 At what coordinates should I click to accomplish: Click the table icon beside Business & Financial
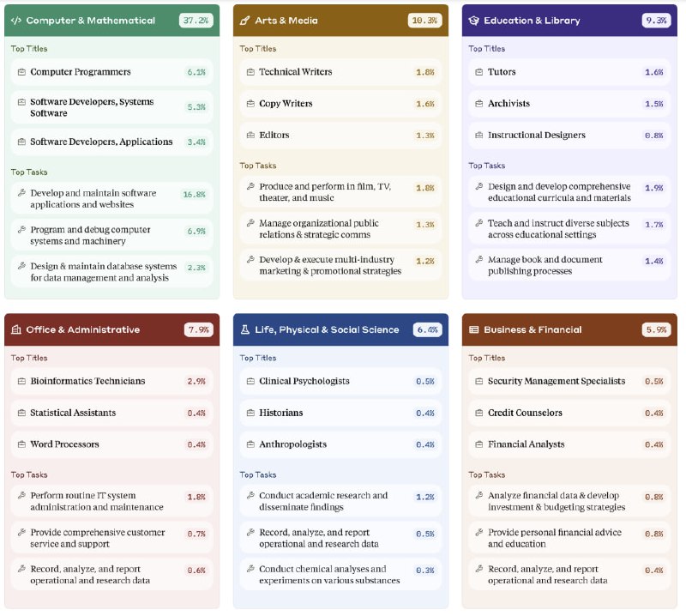point(474,329)
